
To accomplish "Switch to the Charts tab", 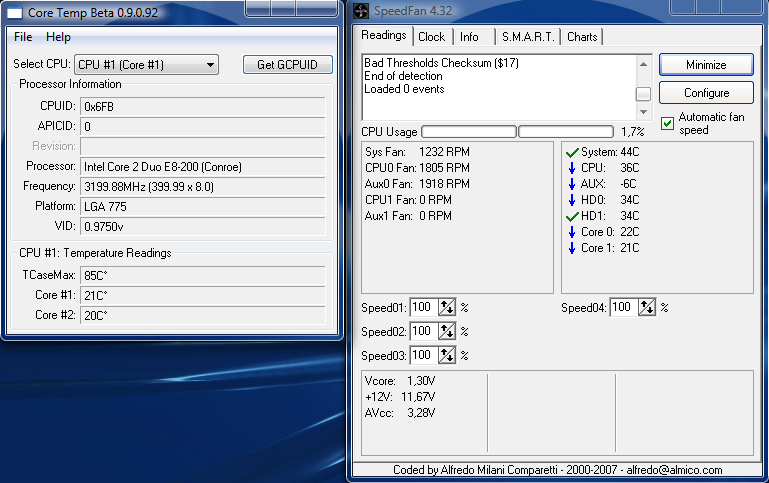I will coord(582,37).
